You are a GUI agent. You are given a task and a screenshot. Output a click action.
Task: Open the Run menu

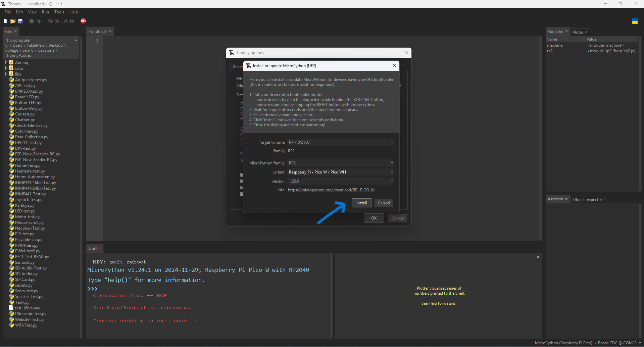tap(45, 12)
